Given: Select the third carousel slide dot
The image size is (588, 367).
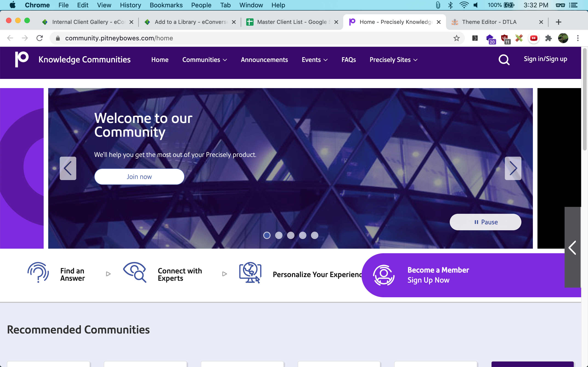Looking at the screenshot, I should point(291,235).
